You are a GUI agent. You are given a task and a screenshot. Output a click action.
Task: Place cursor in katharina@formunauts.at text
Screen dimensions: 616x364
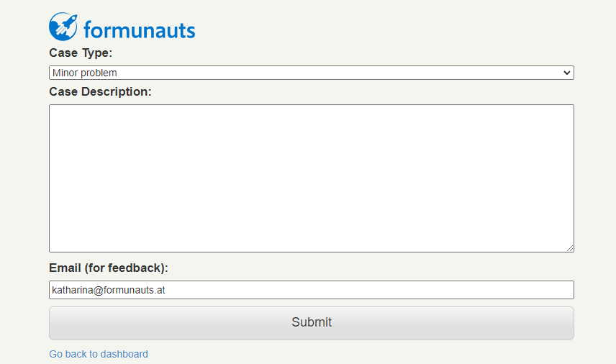(x=109, y=290)
